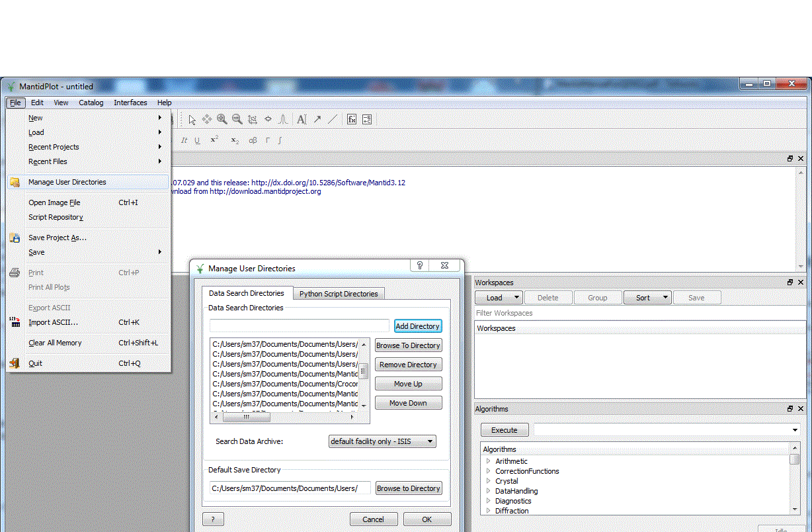Insert lowercase Greek letters αβ
Viewport: 812px width, 532px height.
pos(253,140)
